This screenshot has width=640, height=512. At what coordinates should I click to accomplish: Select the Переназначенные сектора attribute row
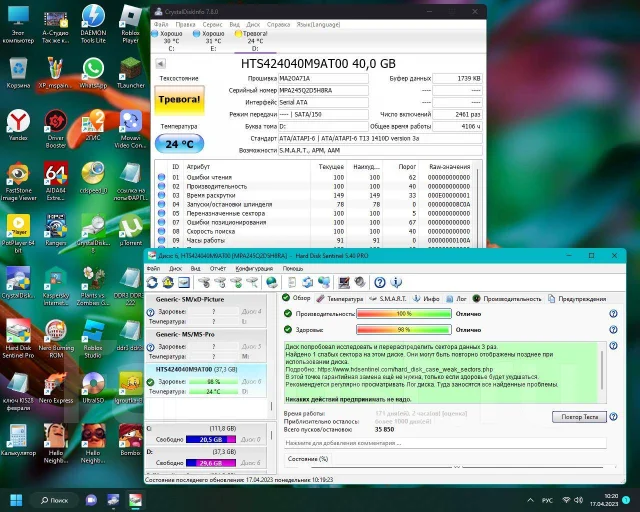click(313, 213)
